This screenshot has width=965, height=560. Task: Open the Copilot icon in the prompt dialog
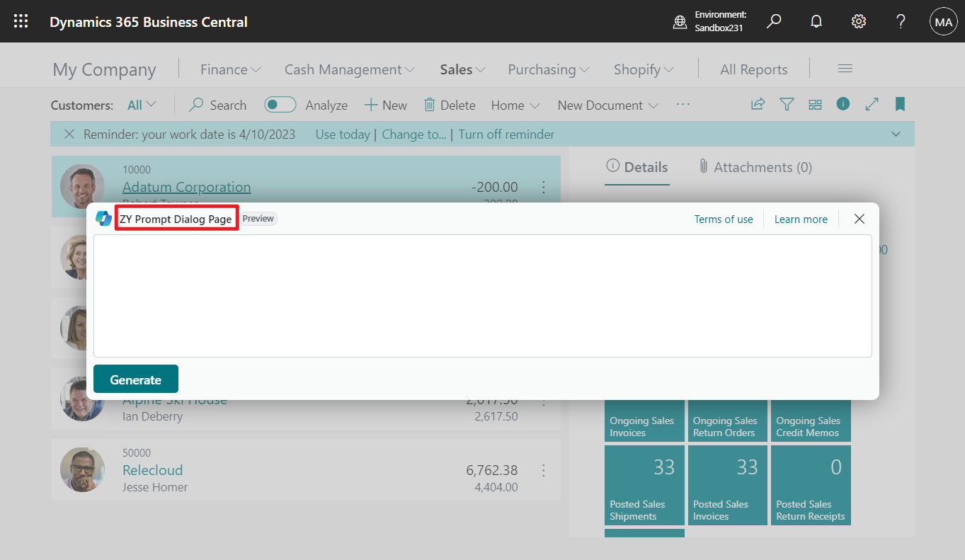click(x=103, y=218)
